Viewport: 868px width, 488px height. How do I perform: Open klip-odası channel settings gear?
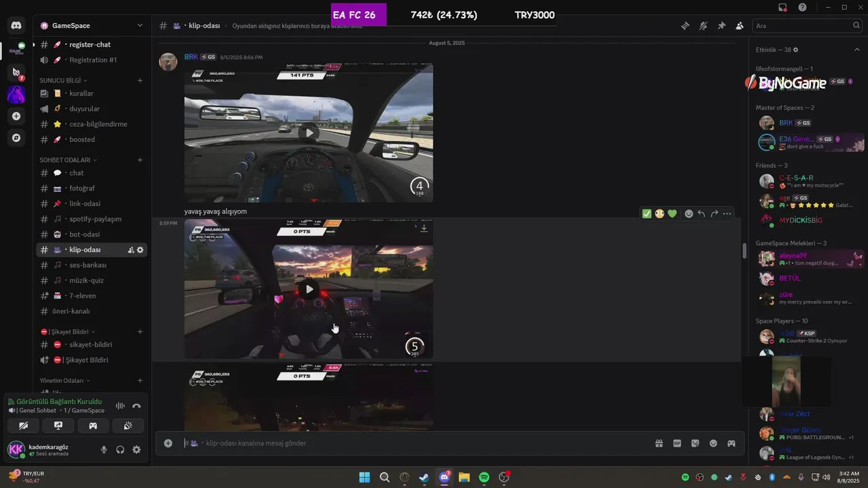point(140,250)
